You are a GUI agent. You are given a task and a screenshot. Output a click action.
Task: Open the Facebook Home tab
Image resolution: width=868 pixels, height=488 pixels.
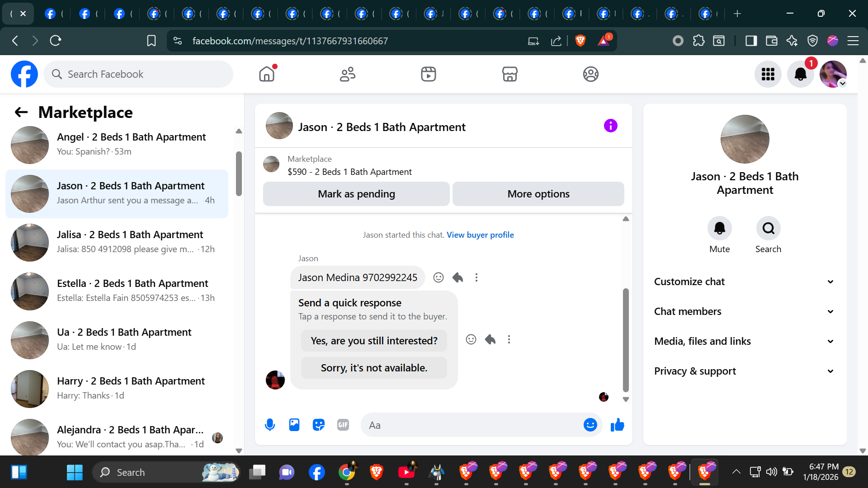[267, 74]
